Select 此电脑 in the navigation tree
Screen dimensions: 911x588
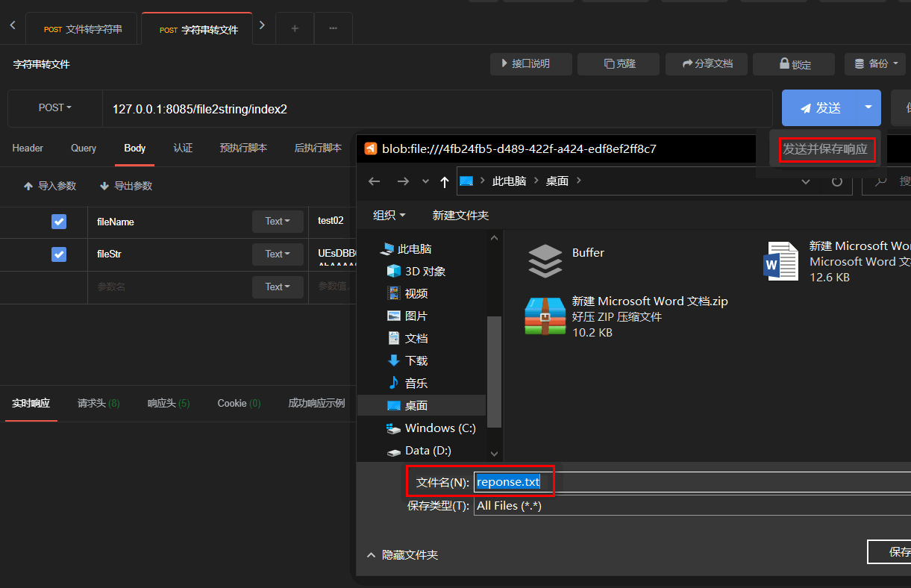click(x=406, y=249)
